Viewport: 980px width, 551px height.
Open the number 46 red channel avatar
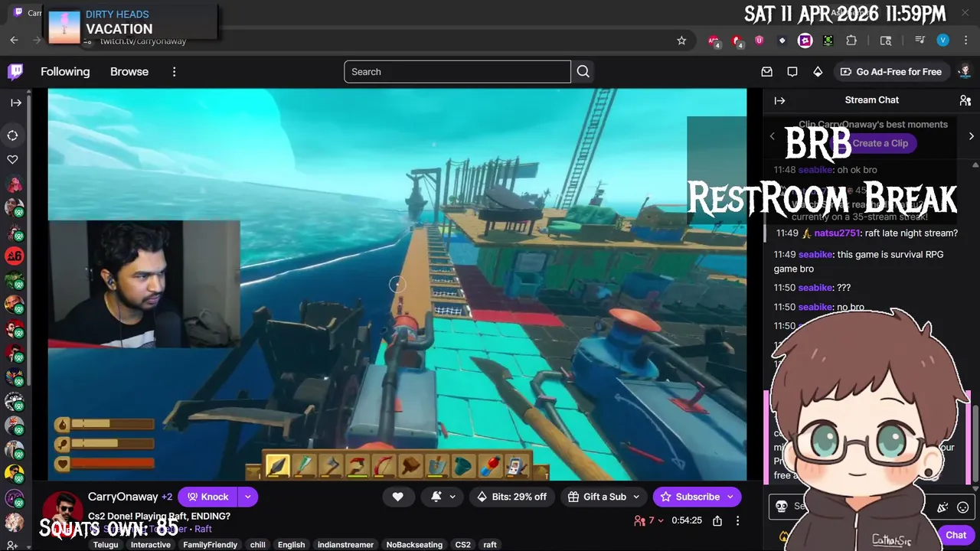pos(14,256)
